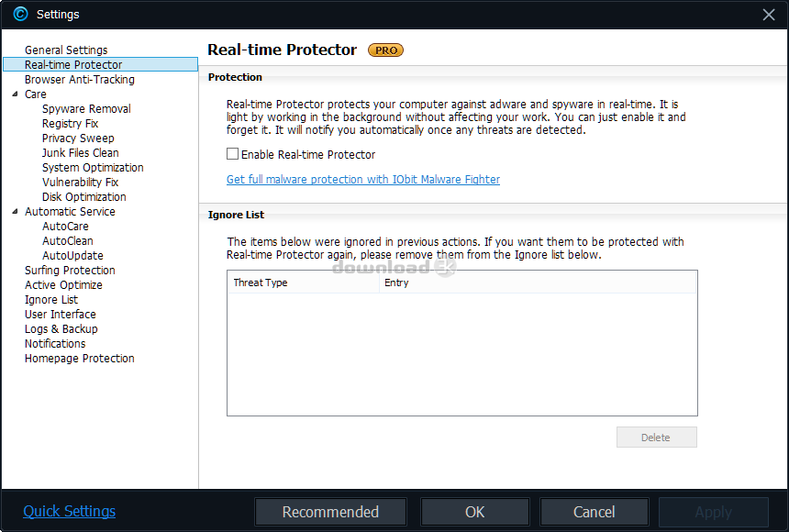Follow the IObit Malware Fighter link
The width and height of the screenshot is (789, 532).
click(362, 179)
